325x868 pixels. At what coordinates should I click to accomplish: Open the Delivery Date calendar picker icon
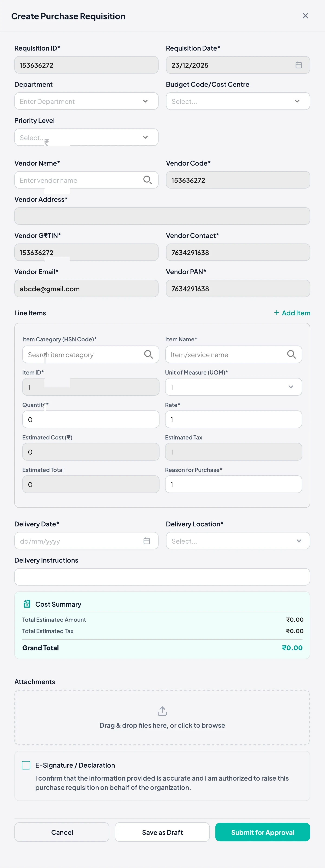147,541
